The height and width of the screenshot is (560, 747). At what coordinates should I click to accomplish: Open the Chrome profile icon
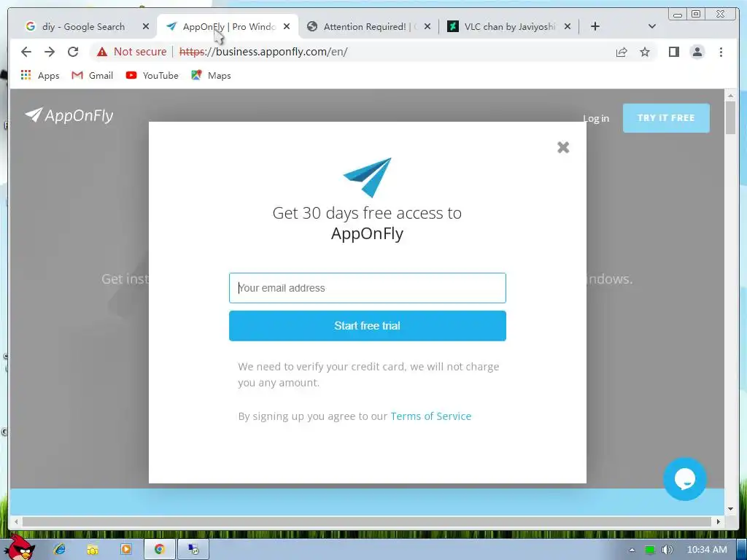697,52
